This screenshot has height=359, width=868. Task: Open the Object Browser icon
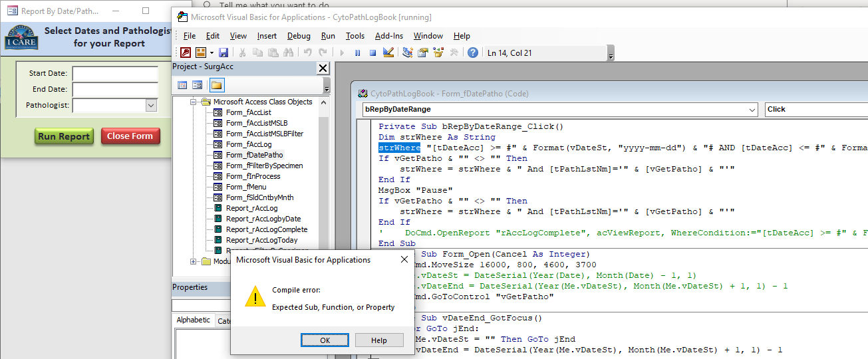438,53
